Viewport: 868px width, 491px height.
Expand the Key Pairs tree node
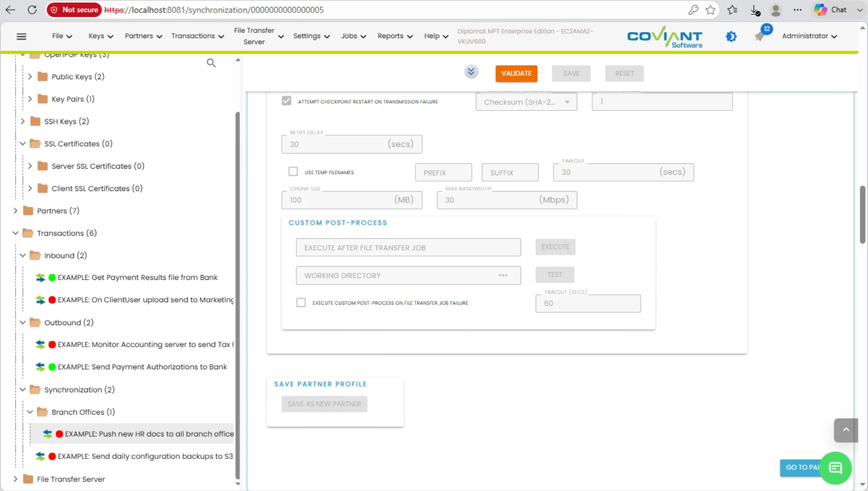30,99
